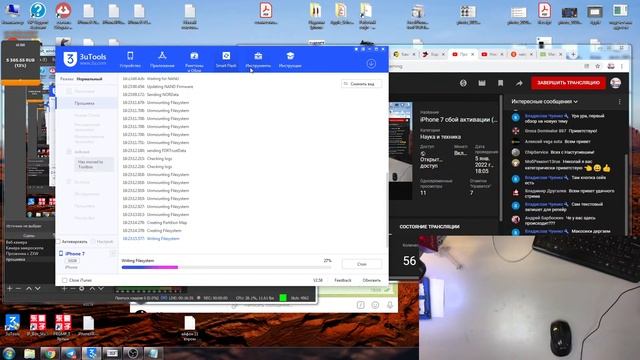Image resolution: width=640 pixels, height=360 pixels.
Task: Click the 3uTools downloads circle icon
Action: (371, 64)
